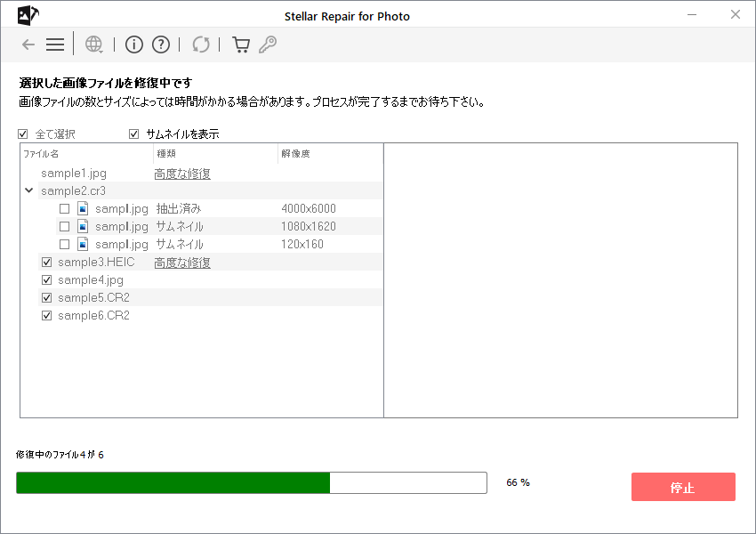Image resolution: width=756 pixels, height=534 pixels.
Task: Check the box for the 120x160 sampl.jpg
Action: click(64, 244)
